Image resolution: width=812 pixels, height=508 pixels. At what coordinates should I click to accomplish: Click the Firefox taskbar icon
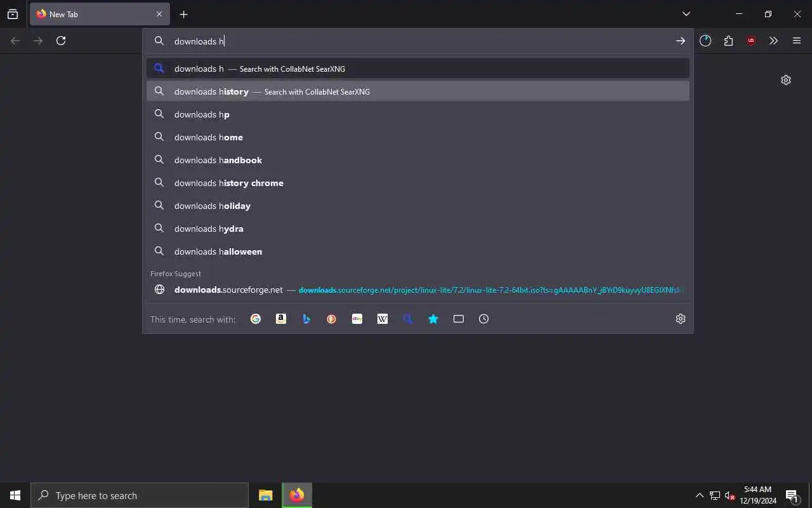(x=297, y=495)
